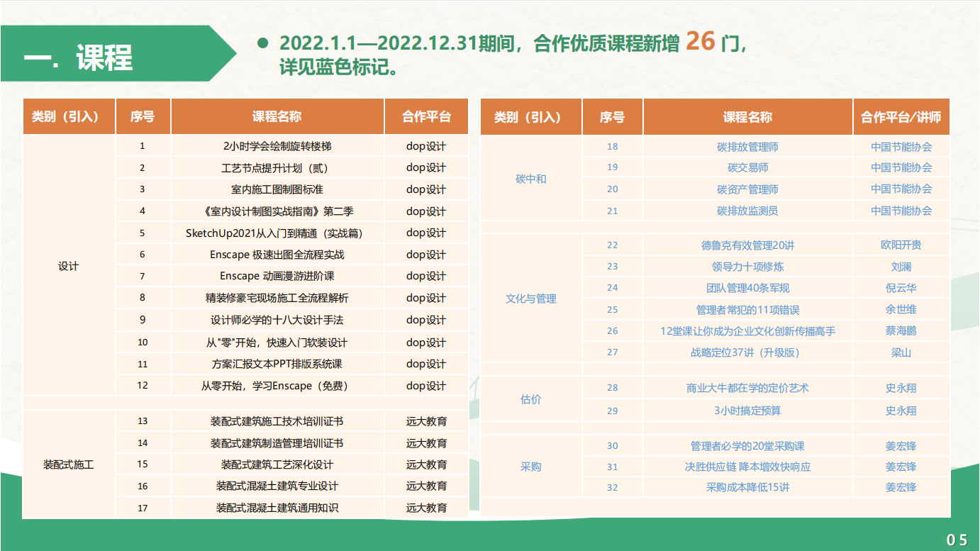Click the text '详见蓝色标记。'
980x551 pixels.
[x=338, y=67]
